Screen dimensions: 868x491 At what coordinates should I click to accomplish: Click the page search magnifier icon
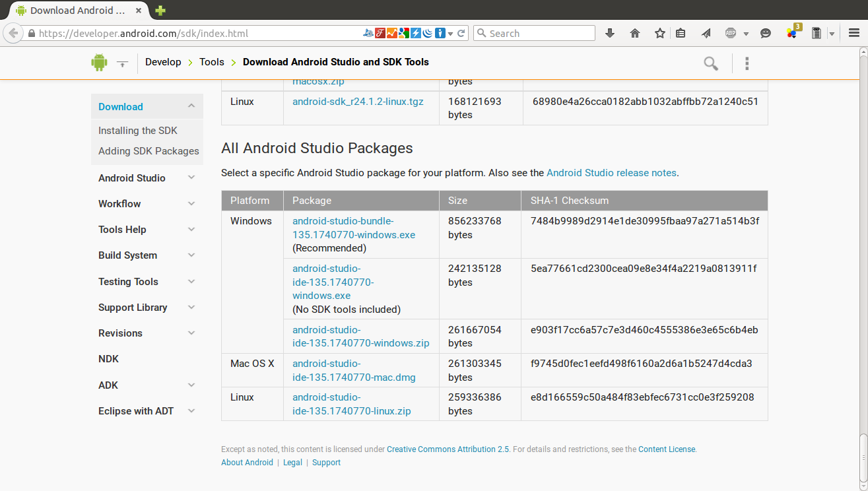[711, 63]
